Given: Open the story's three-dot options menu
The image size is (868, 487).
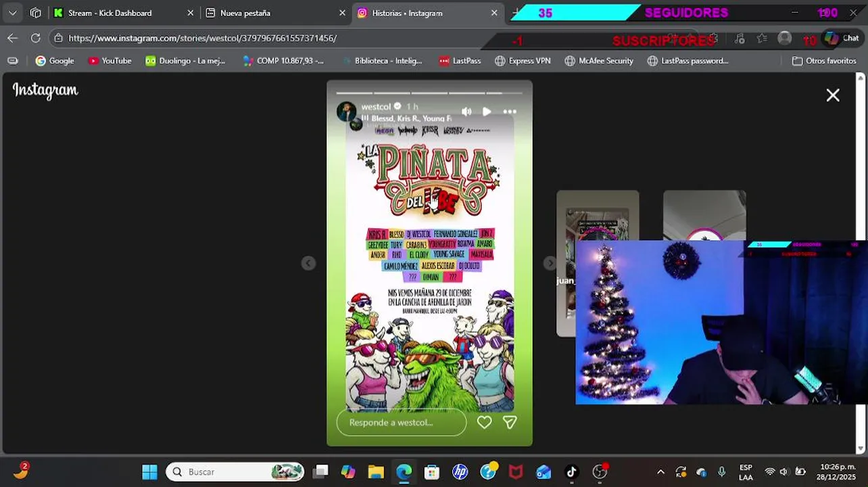Looking at the screenshot, I should (x=510, y=112).
